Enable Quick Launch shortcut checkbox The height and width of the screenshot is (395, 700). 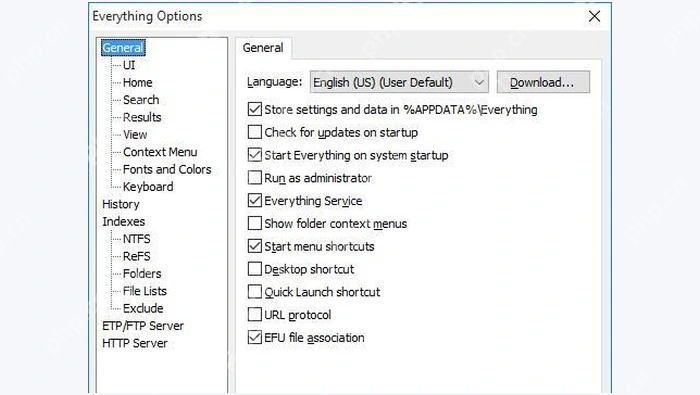[x=254, y=291]
